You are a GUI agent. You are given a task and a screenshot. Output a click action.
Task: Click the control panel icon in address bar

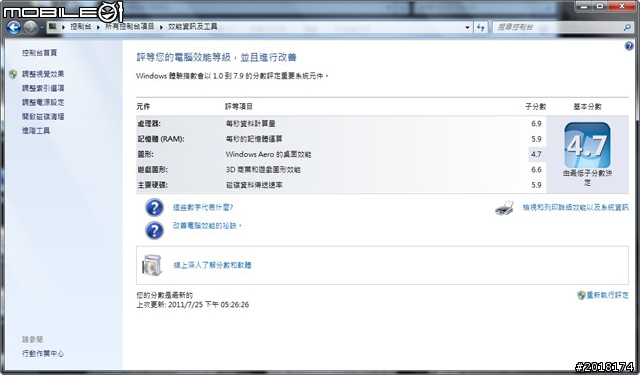coord(53,27)
